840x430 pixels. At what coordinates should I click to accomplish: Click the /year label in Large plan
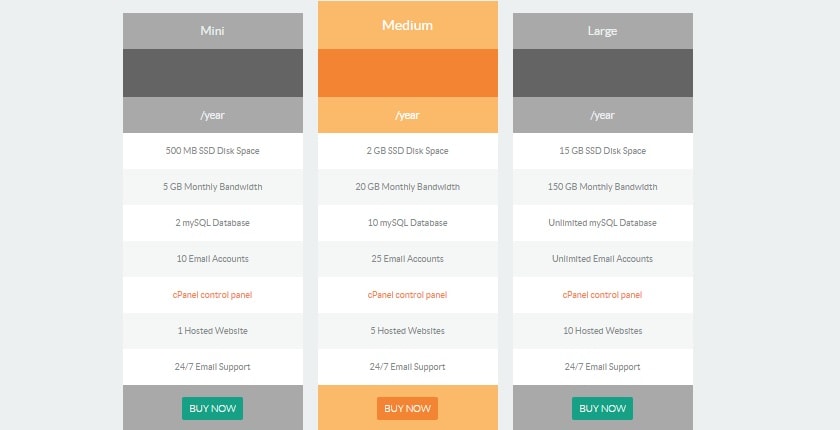click(x=603, y=115)
